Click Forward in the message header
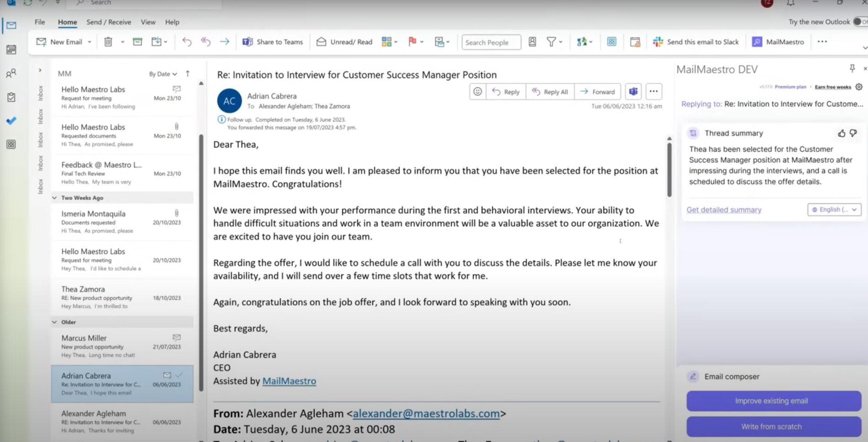This screenshot has height=442, width=868. pos(598,91)
